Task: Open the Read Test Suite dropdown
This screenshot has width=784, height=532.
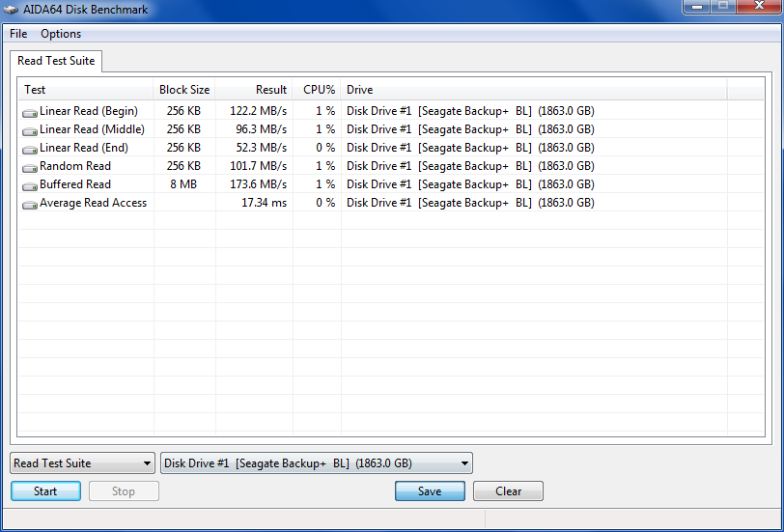Action: point(82,463)
